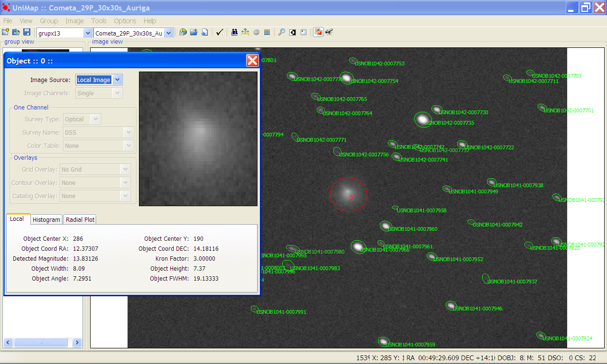Viewport: 607px width, 364px height.
Task: Open the Grid Overlay dropdown
Action: point(125,169)
